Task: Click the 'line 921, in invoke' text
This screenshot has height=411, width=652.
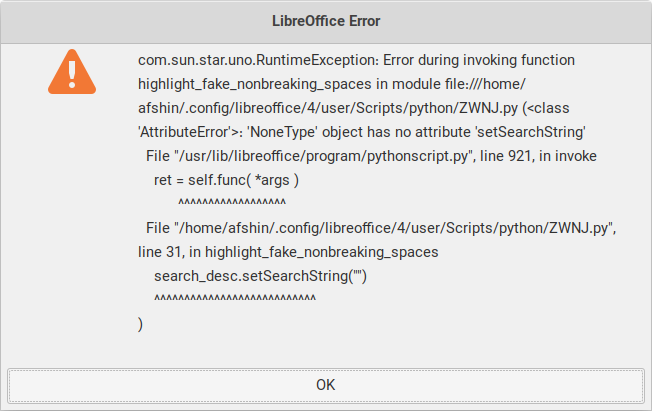Action: pyautogui.click(x=538, y=156)
